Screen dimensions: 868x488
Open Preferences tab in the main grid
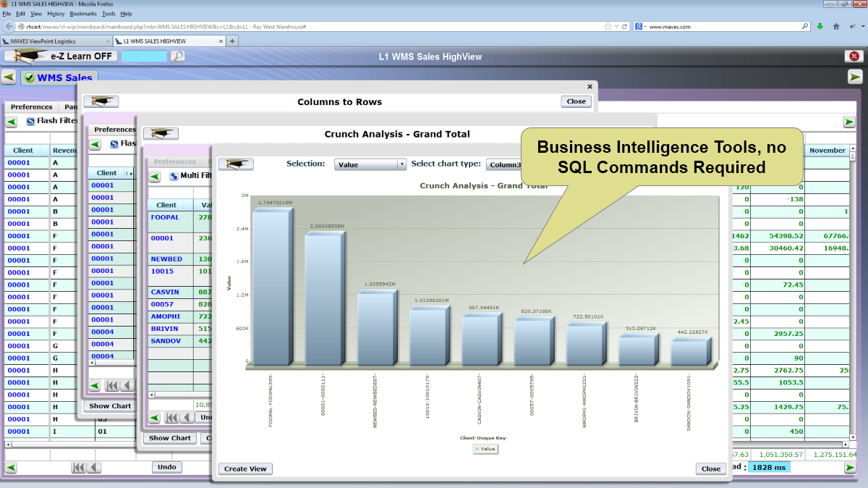tap(31, 107)
